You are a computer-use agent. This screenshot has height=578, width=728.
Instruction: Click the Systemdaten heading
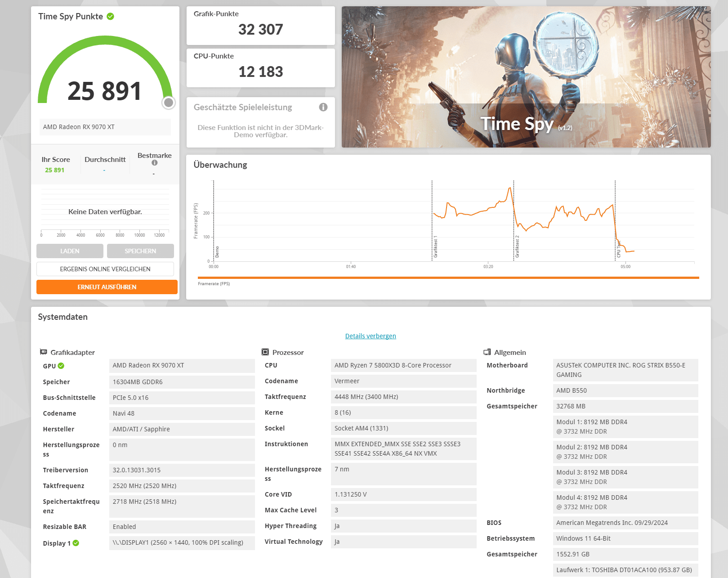tap(63, 317)
